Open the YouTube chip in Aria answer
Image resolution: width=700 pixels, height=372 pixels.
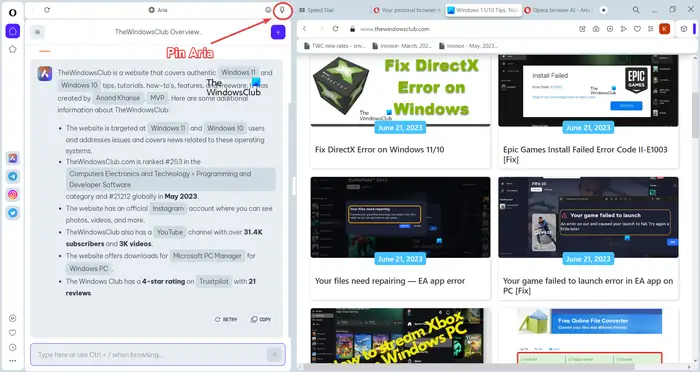point(170,232)
